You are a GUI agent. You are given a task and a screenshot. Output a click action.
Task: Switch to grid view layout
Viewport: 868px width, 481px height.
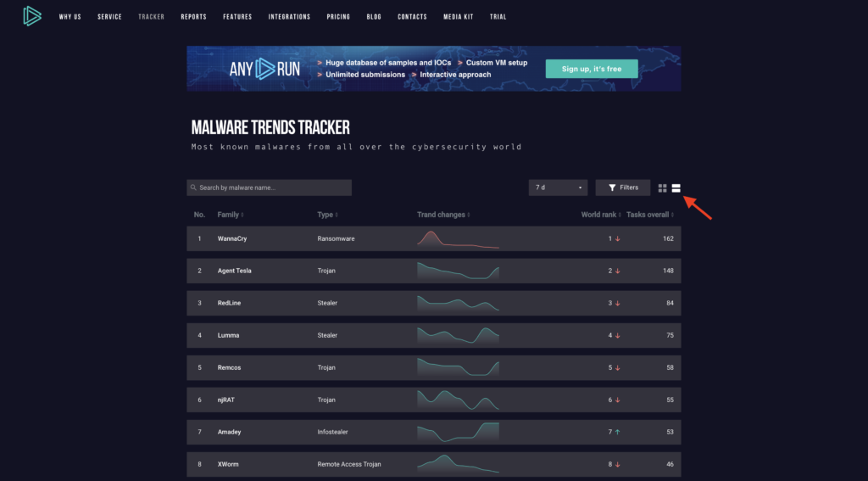[x=663, y=187]
